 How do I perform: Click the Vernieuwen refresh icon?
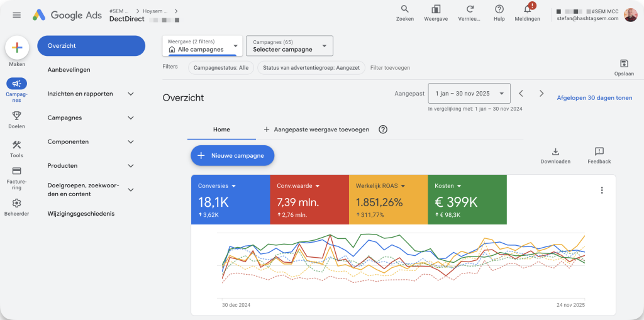(469, 9)
